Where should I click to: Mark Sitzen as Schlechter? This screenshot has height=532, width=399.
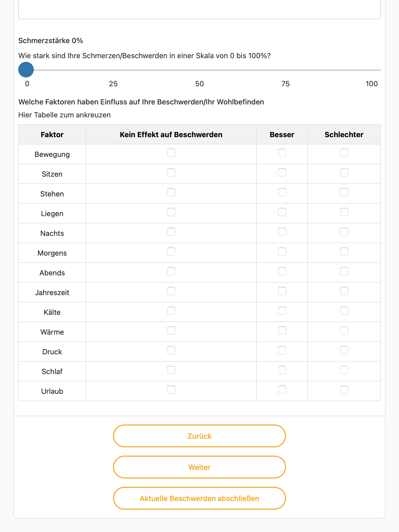click(344, 172)
